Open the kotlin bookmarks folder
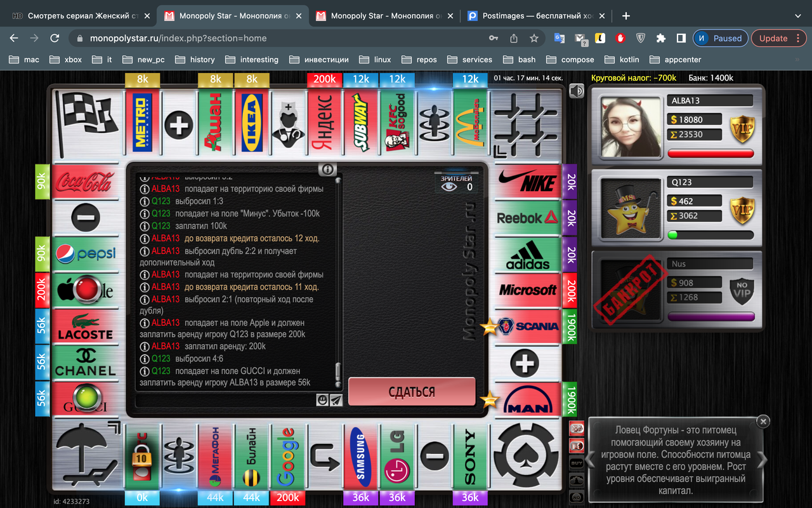Screen dimensions: 812x508 pyautogui.click(x=622, y=59)
